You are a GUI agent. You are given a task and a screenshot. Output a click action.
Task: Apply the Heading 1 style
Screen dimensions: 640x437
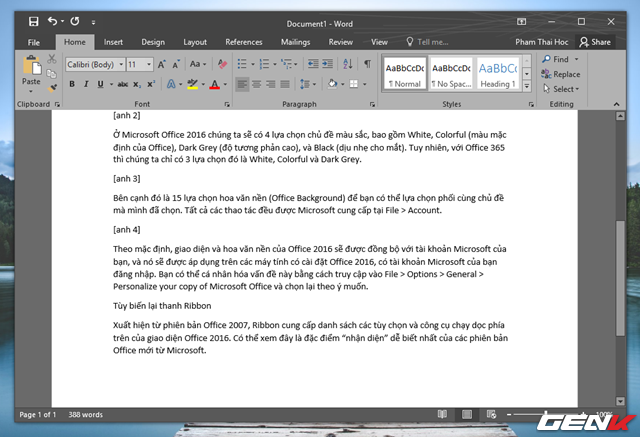(498, 73)
